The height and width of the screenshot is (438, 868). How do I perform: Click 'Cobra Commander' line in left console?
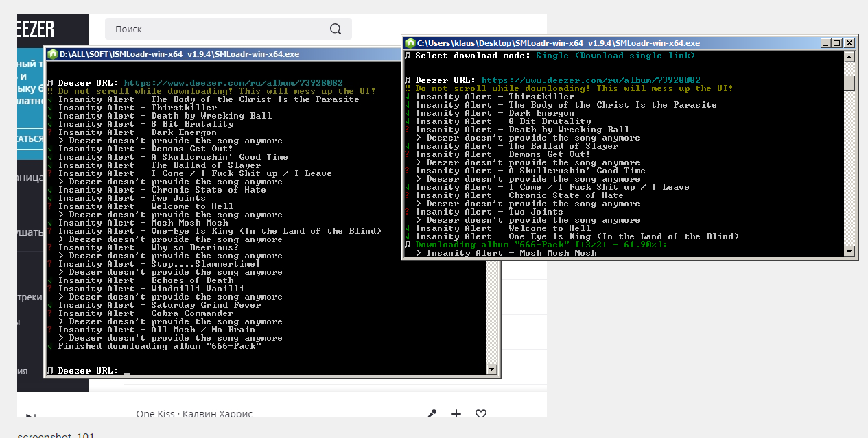[x=146, y=313]
